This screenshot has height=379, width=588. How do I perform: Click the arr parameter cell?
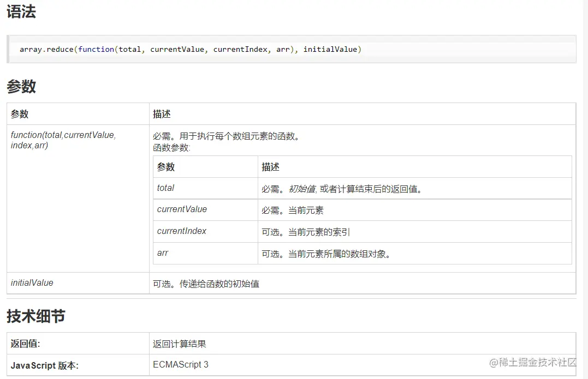tap(205, 253)
